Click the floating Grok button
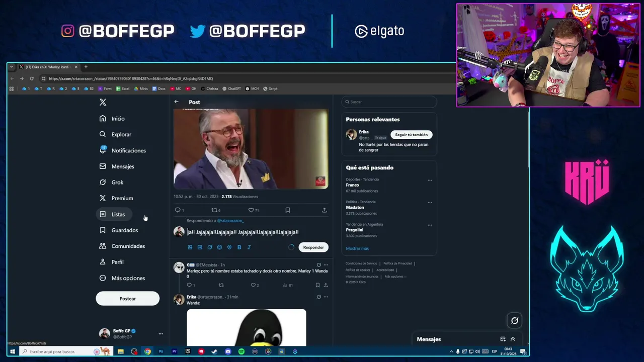This screenshot has width=644, height=362. click(514, 320)
